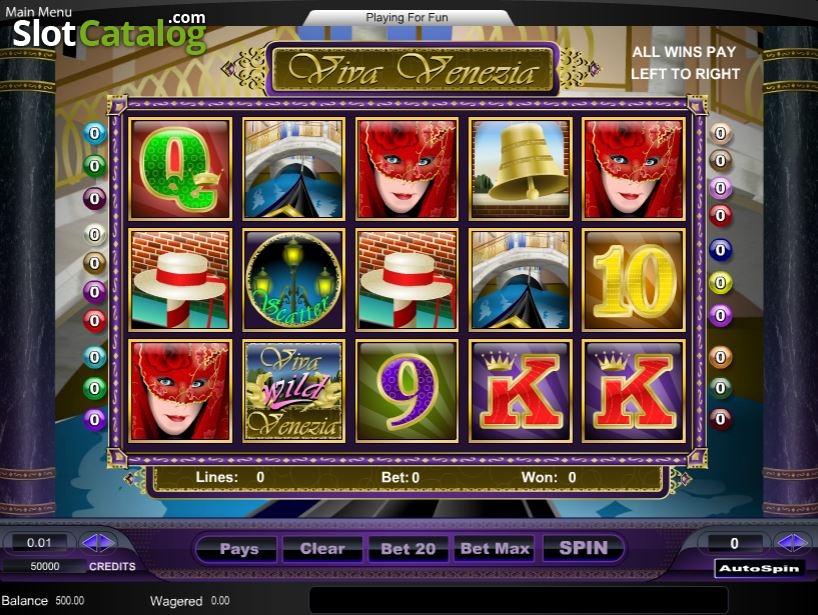Decrease autospin count with left arrow
The image size is (818, 615).
[x=785, y=543]
